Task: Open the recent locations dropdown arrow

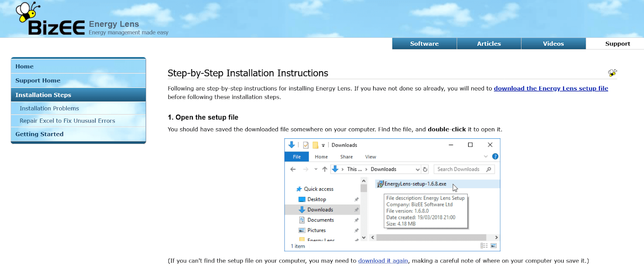Action: [316, 169]
